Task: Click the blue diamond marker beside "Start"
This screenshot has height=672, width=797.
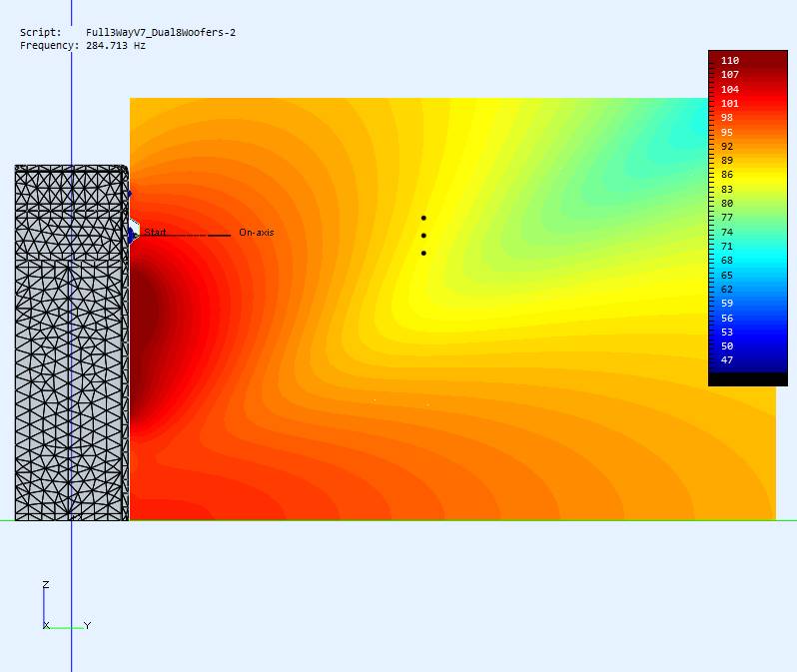Action: coord(131,235)
